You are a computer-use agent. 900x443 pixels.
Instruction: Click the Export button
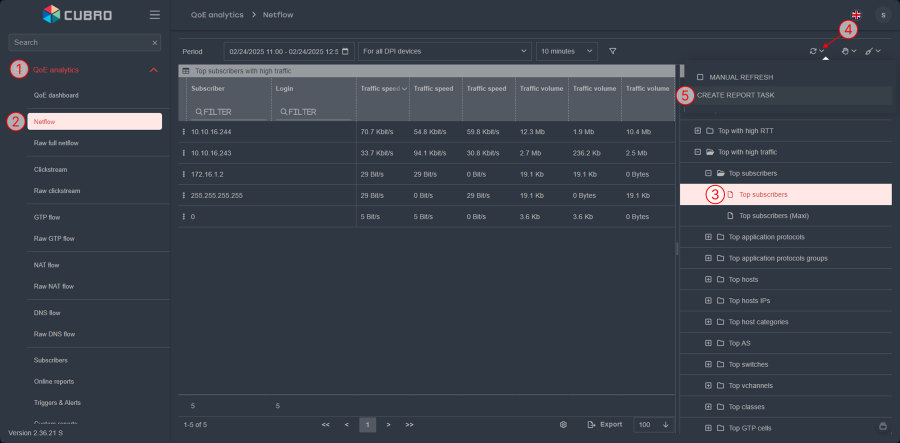(x=604, y=425)
